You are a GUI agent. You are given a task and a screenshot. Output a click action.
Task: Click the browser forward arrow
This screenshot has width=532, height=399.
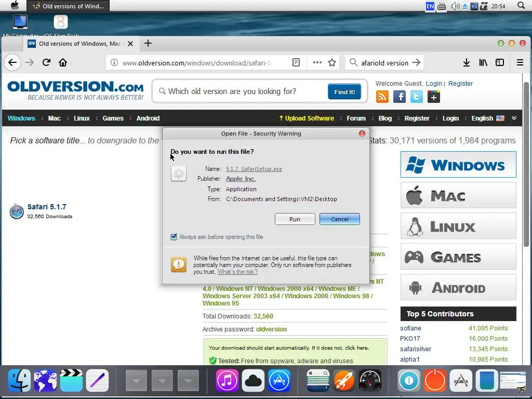point(30,62)
